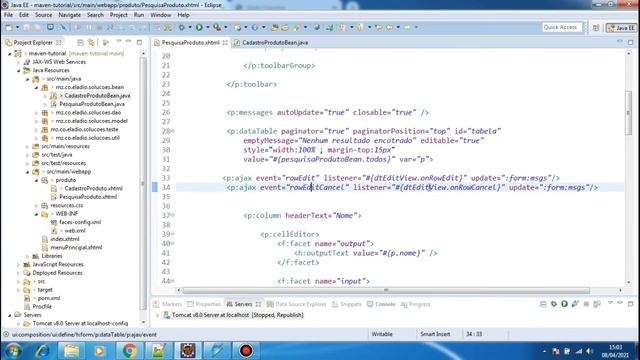Open the File menu
This screenshot has height=360, width=640.
[x=8, y=15]
